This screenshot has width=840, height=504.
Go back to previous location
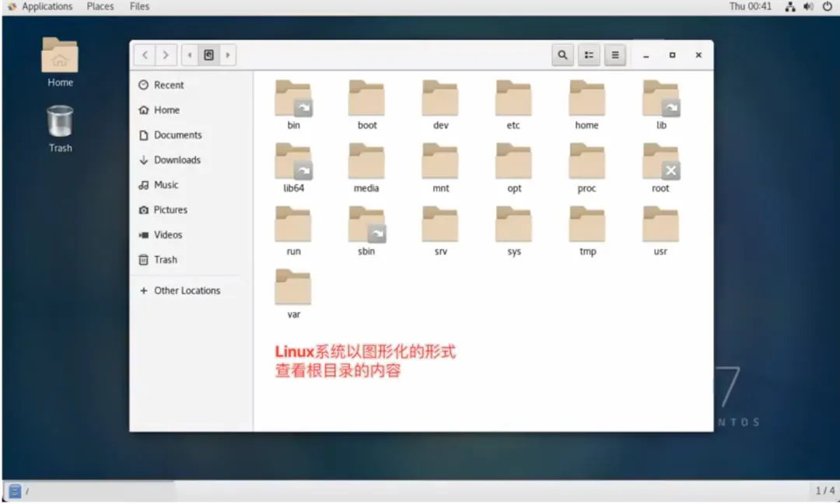(145, 54)
